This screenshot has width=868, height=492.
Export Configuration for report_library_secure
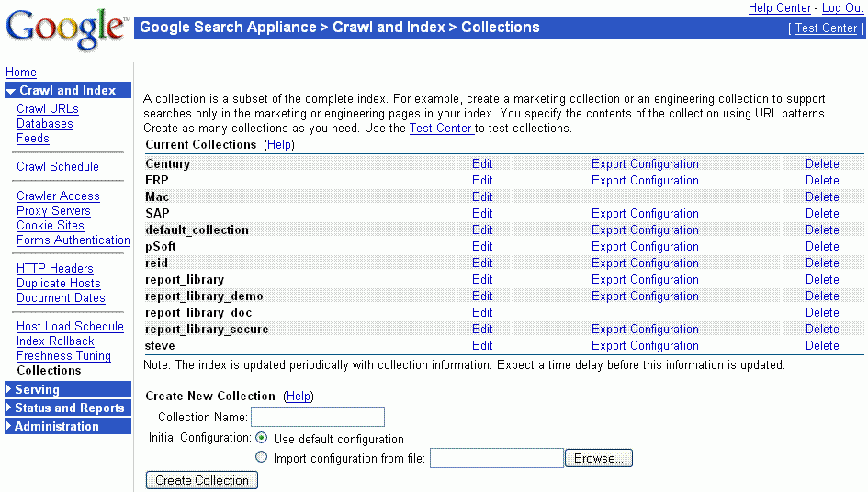pyautogui.click(x=645, y=330)
